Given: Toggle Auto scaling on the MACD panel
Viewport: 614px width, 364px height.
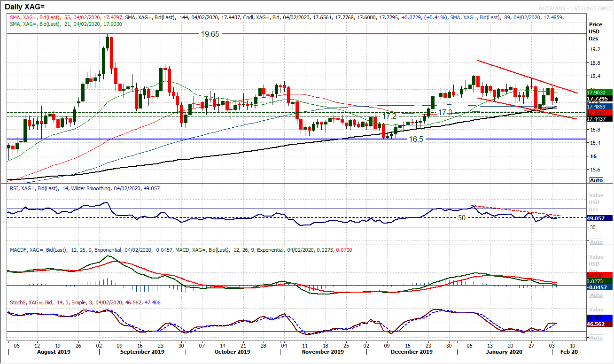Looking at the screenshot, I should tap(596, 295).
